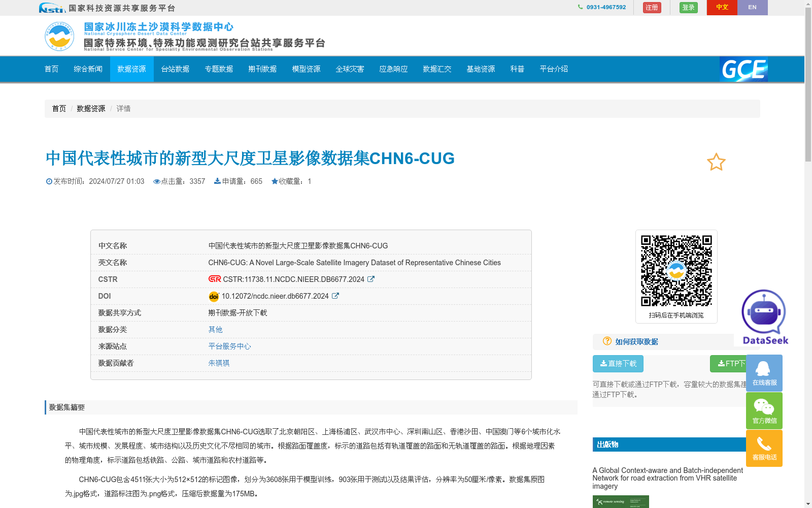Click the 如何获取数据 heading text
The image size is (812, 508).
pos(636,342)
